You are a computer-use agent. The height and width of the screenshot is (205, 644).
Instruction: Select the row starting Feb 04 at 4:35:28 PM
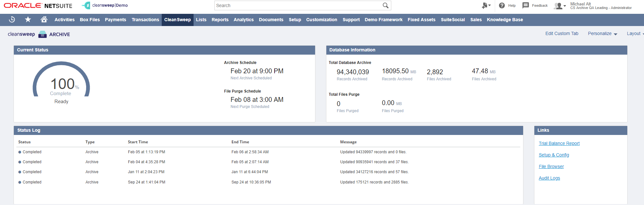tap(268, 162)
